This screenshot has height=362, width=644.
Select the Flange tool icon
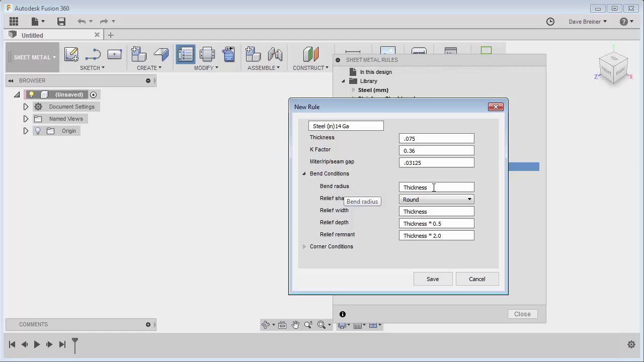click(x=161, y=54)
